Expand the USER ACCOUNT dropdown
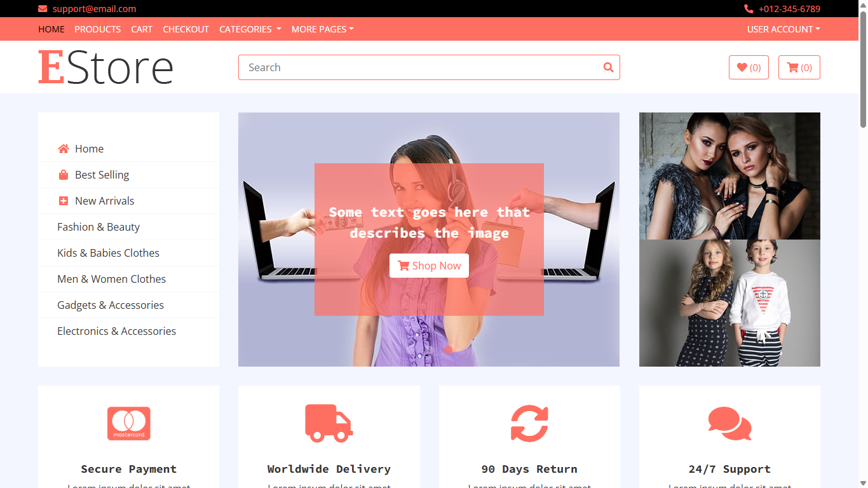This screenshot has height=488, width=868. (x=783, y=29)
